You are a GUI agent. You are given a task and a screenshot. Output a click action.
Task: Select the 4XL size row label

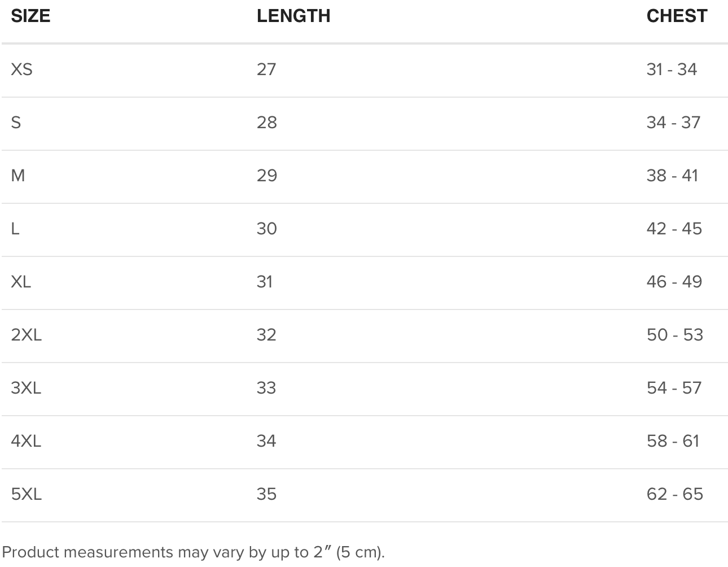click(x=26, y=441)
